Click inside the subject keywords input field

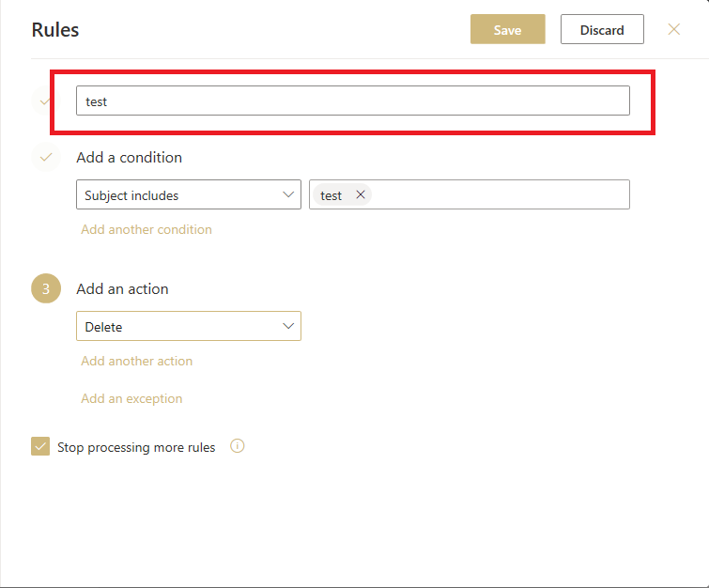[500, 194]
